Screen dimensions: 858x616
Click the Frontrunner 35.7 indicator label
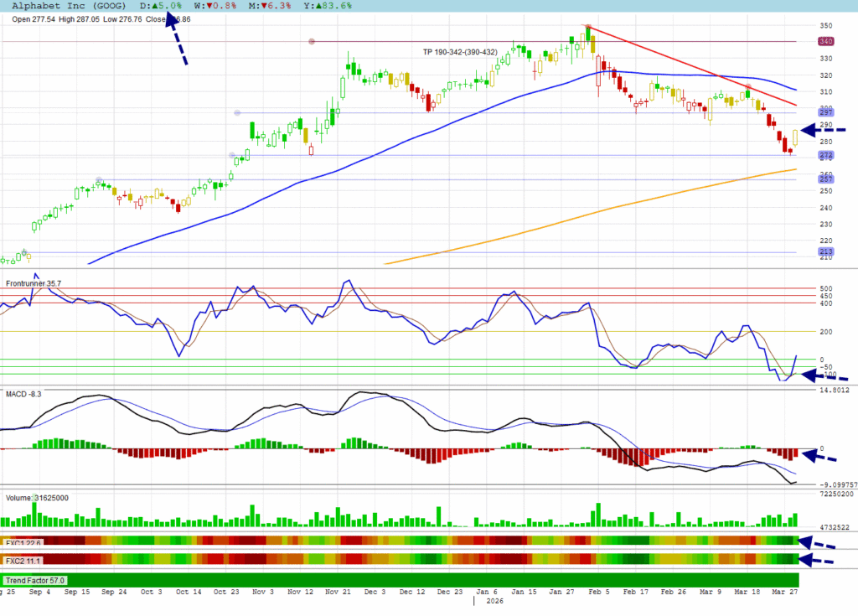pyautogui.click(x=35, y=284)
